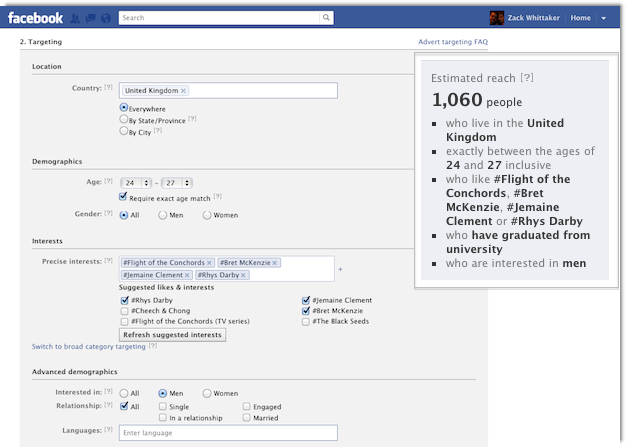Check In a relationship checkbox

click(162, 417)
